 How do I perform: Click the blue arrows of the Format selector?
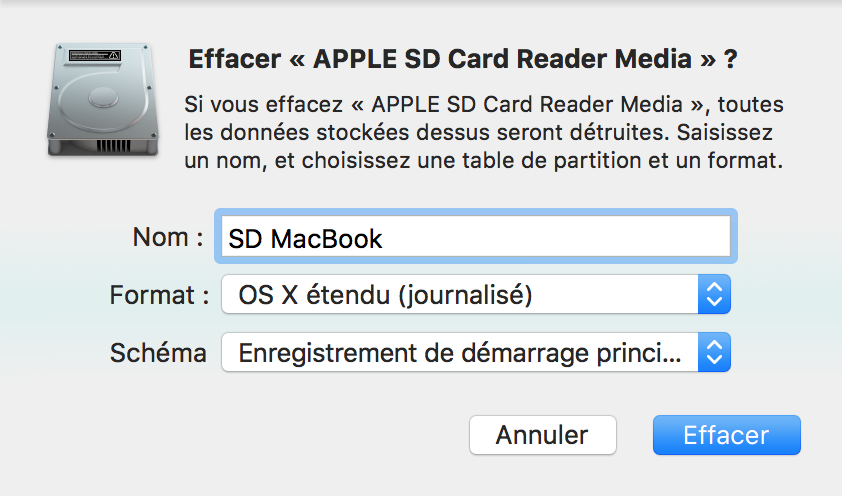pyautogui.click(x=714, y=294)
